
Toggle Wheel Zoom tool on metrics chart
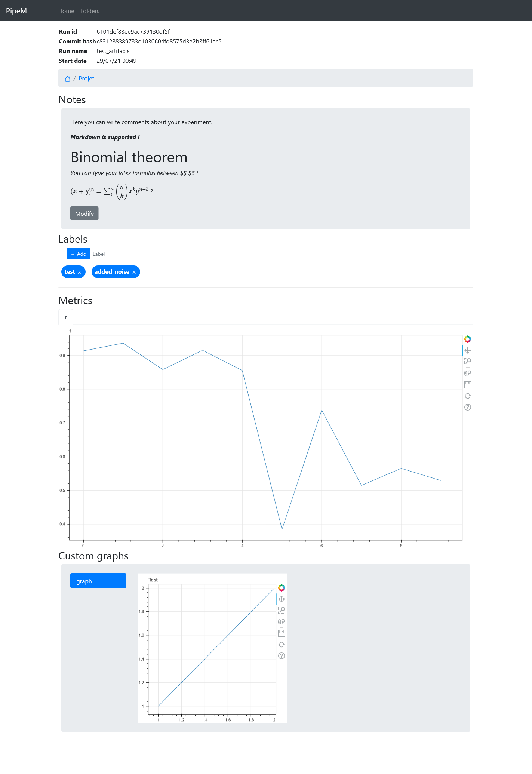point(467,373)
